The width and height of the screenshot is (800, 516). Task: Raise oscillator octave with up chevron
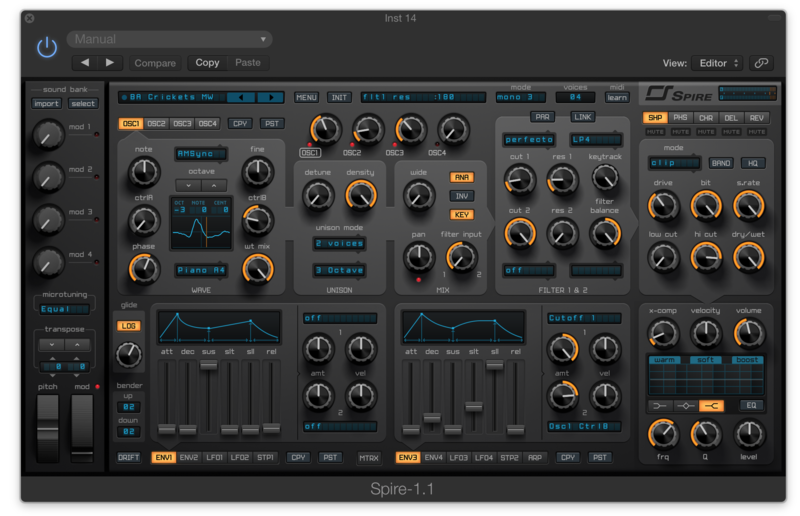point(214,185)
